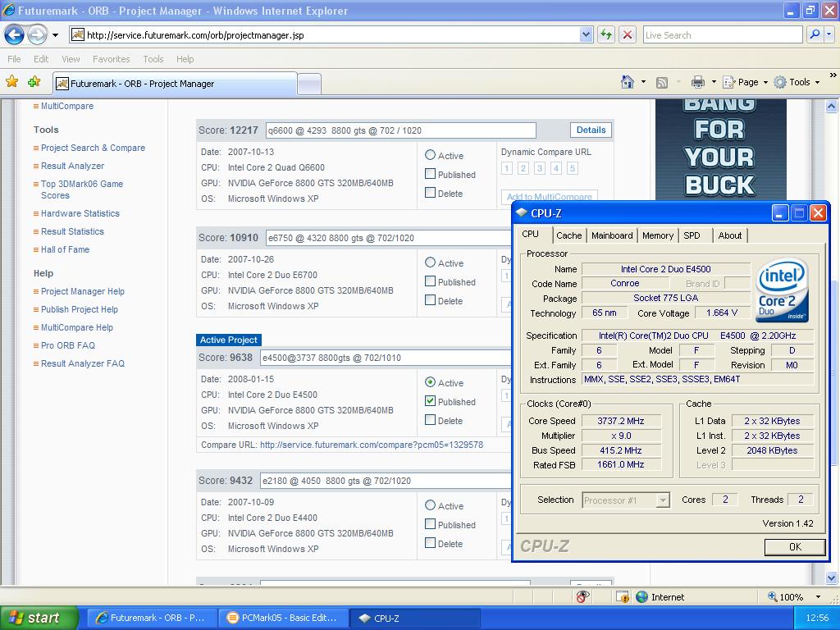Screen dimensions: 840x630
Task: Open the Compare URL pcm05=1329578 link
Action: (x=372, y=445)
